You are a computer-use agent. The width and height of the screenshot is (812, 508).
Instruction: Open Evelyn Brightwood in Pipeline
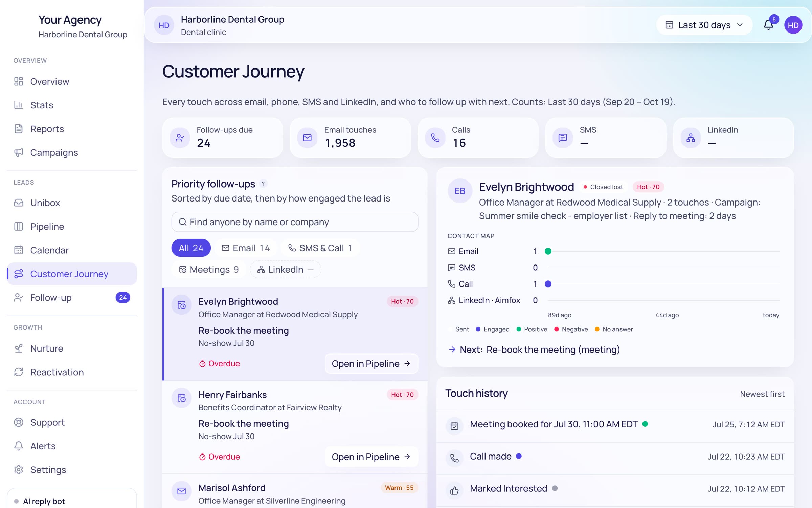pos(371,364)
